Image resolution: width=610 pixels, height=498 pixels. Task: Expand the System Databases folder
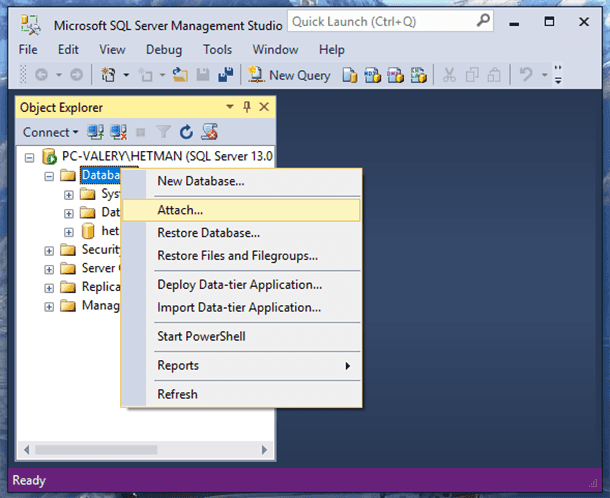[x=68, y=195]
